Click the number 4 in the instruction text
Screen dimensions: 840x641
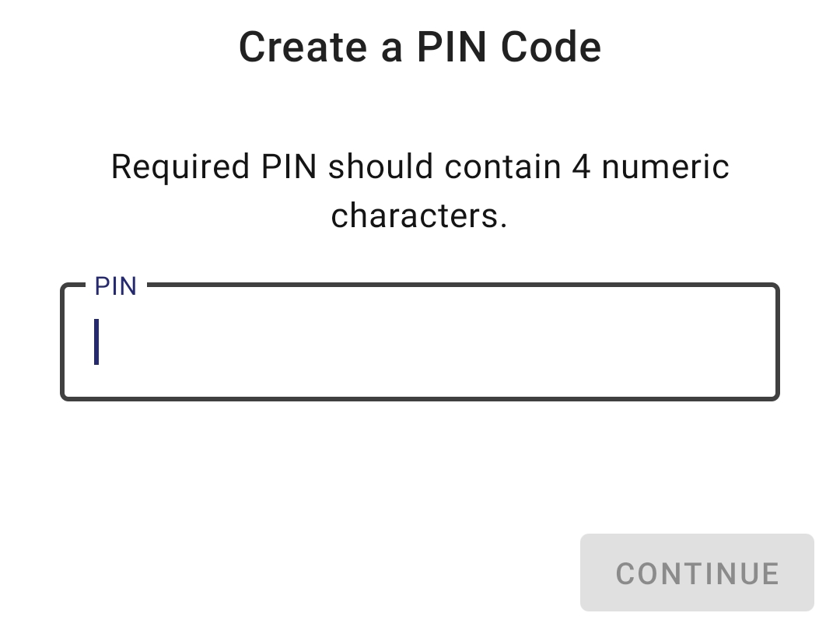pyautogui.click(x=582, y=167)
